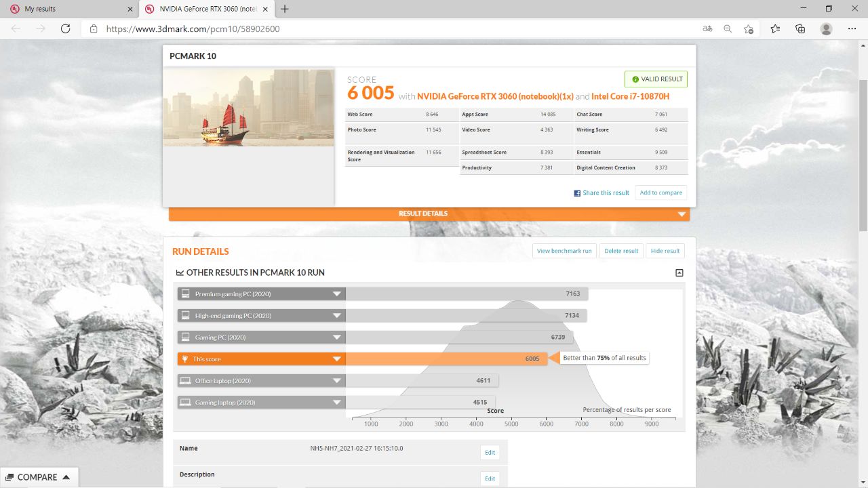This screenshot has height=488, width=868.
Task: Click the Digital Content Creation label
Action: pyautogui.click(x=606, y=168)
